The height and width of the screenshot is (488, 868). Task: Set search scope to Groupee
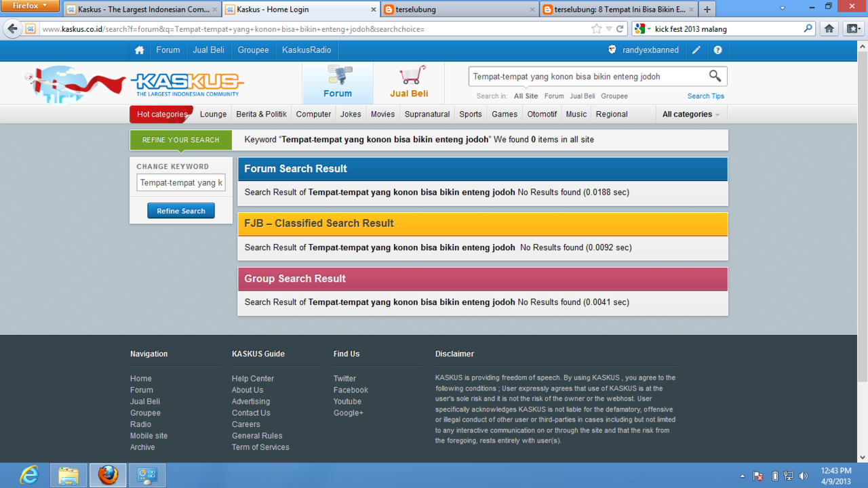tap(614, 96)
